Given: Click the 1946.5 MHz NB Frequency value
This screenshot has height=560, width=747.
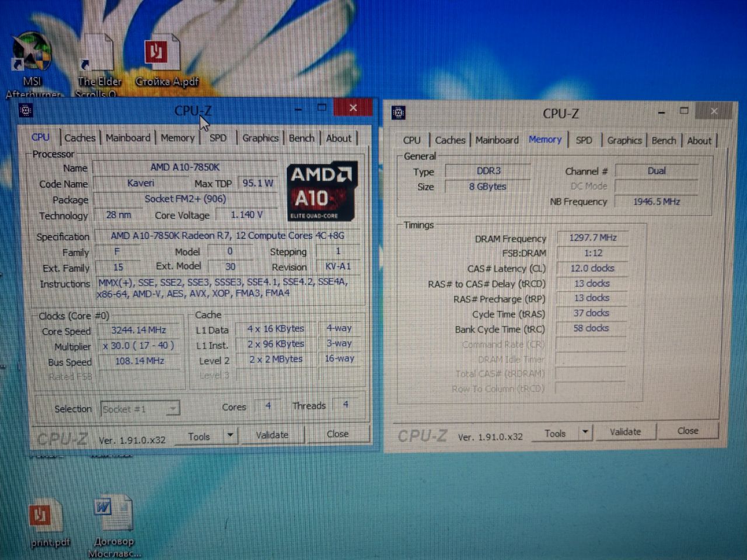Looking at the screenshot, I should click(x=657, y=202).
